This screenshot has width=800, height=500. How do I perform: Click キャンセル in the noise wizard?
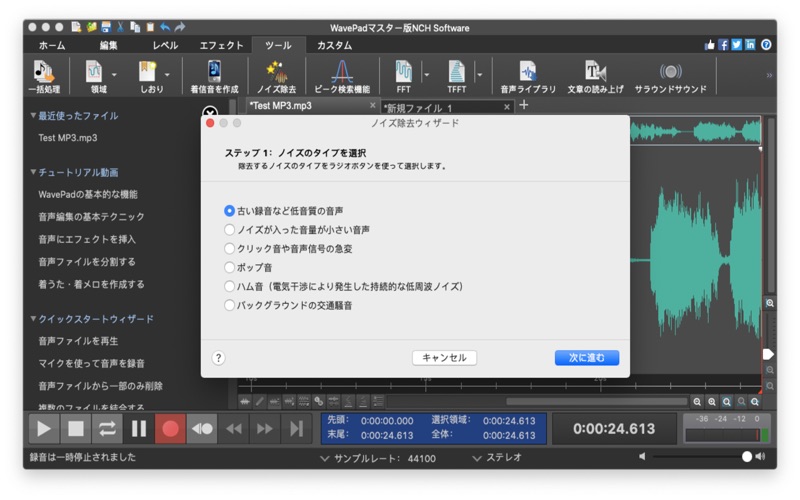(444, 358)
